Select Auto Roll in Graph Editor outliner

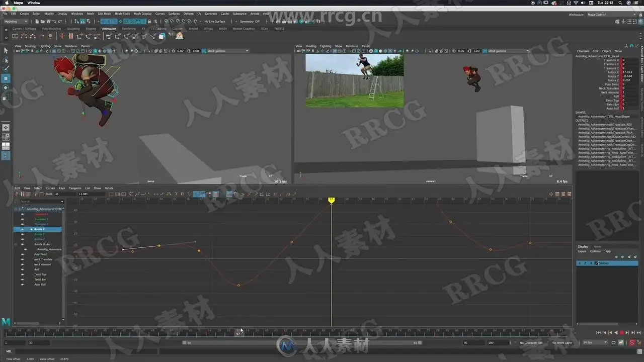tap(40, 285)
